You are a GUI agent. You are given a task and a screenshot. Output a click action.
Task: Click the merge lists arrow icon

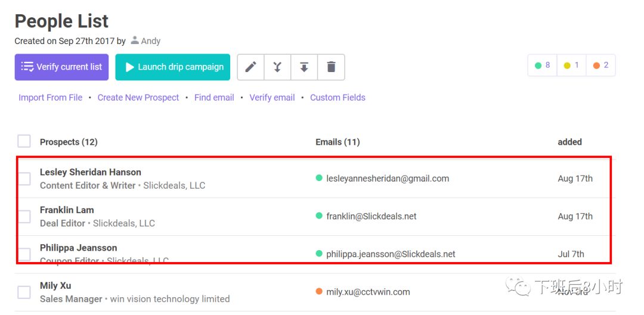click(277, 67)
